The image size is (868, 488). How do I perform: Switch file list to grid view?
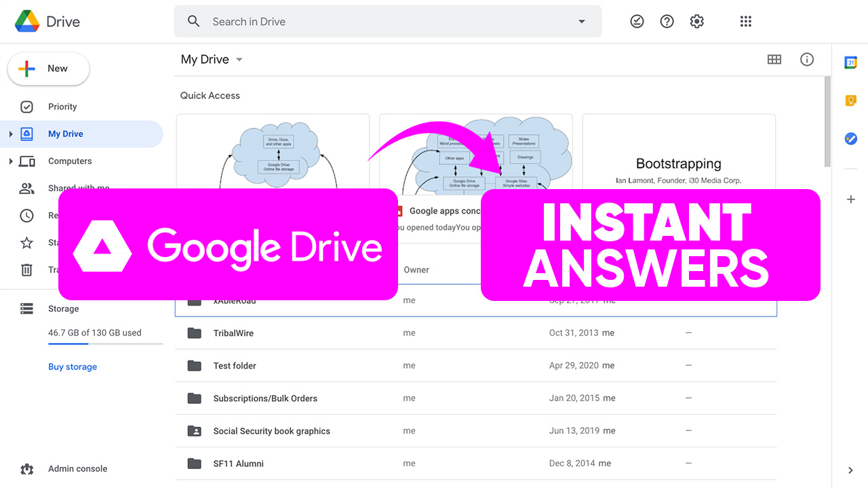click(x=774, y=60)
